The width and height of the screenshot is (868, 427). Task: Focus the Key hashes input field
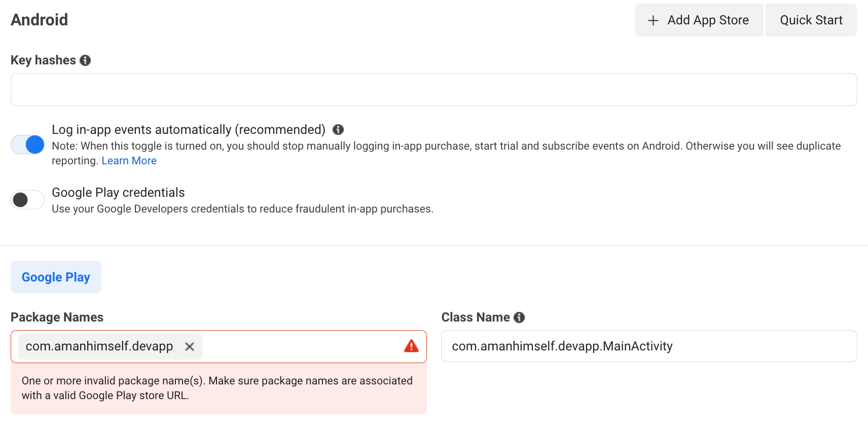[433, 90]
